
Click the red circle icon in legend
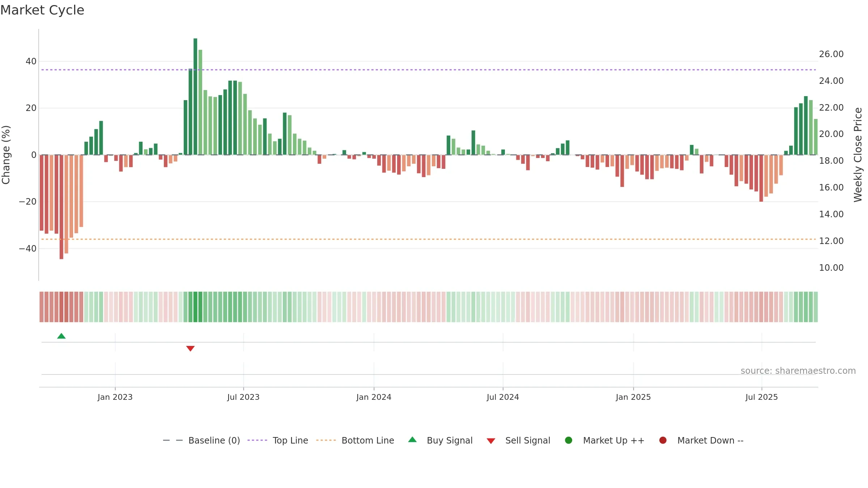pos(663,440)
